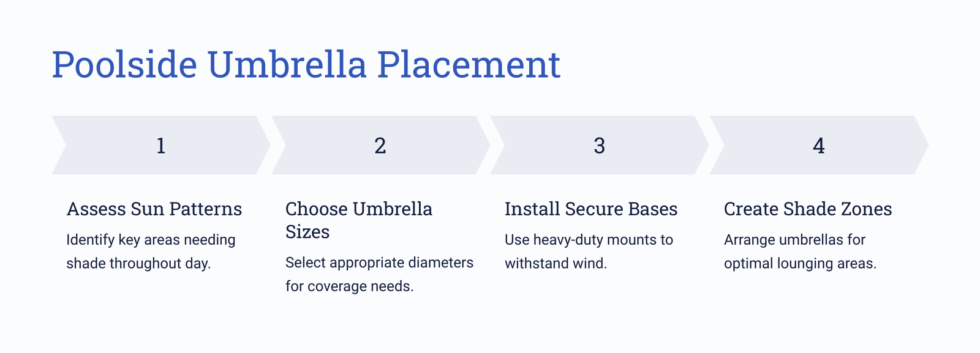This screenshot has width=980, height=353.
Task: Click the word Placement in the title
Action: point(469,64)
